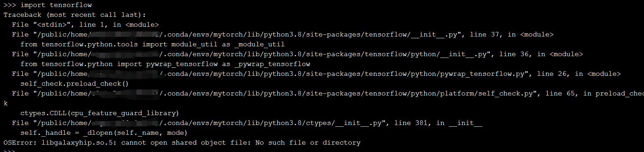Click the wrapped 'k' character on its own line
The width and height of the screenshot is (644, 152).
(x=6, y=103)
